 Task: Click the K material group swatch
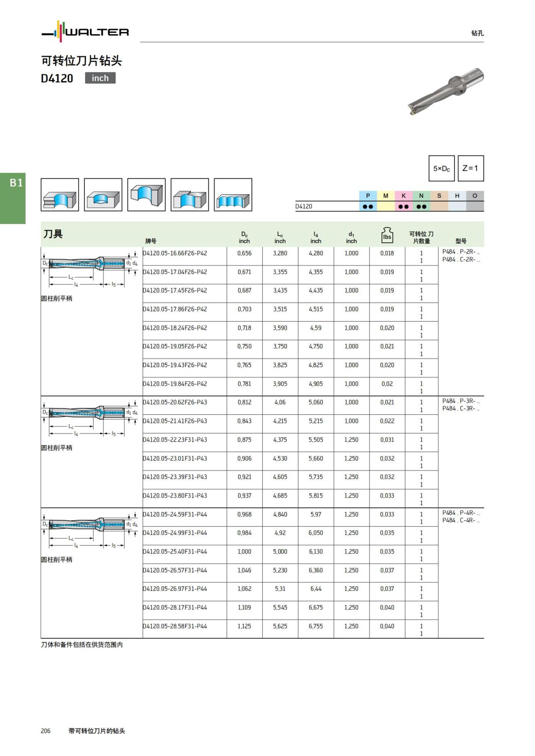pos(403,196)
